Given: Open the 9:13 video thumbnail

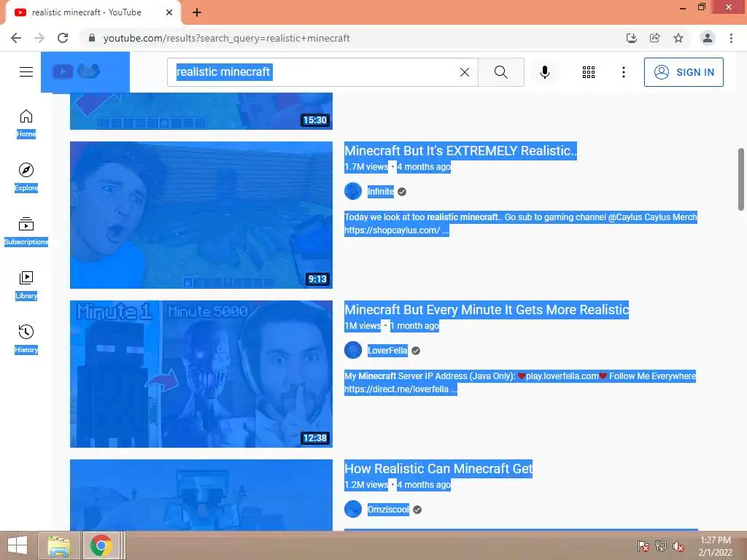Looking at the screenshot, I should coord(201,215).
